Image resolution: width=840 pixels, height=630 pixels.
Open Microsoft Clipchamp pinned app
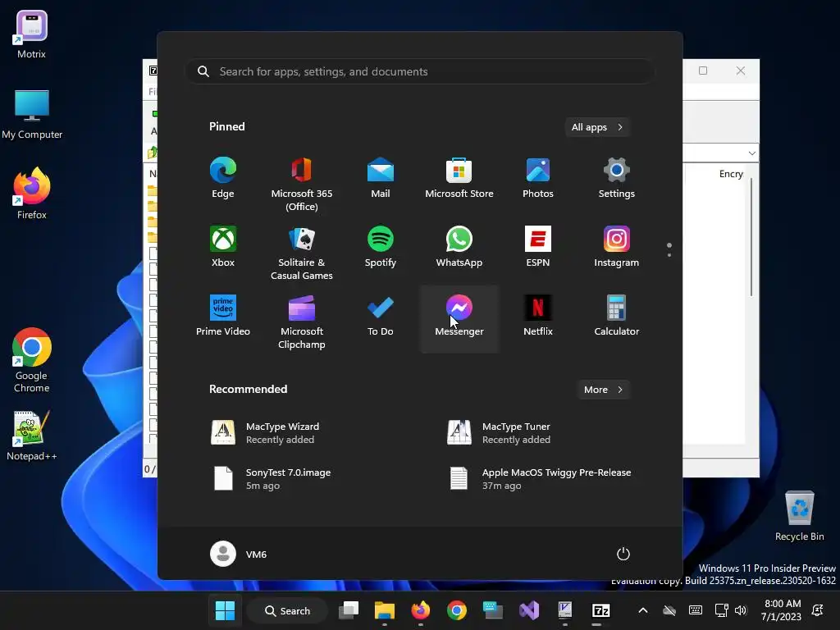point(302,321)
